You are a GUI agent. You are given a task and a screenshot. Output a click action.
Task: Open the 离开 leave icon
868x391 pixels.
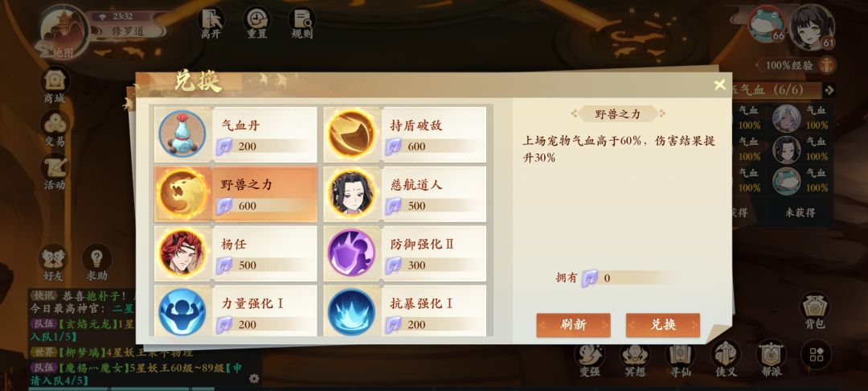[211, 23]
